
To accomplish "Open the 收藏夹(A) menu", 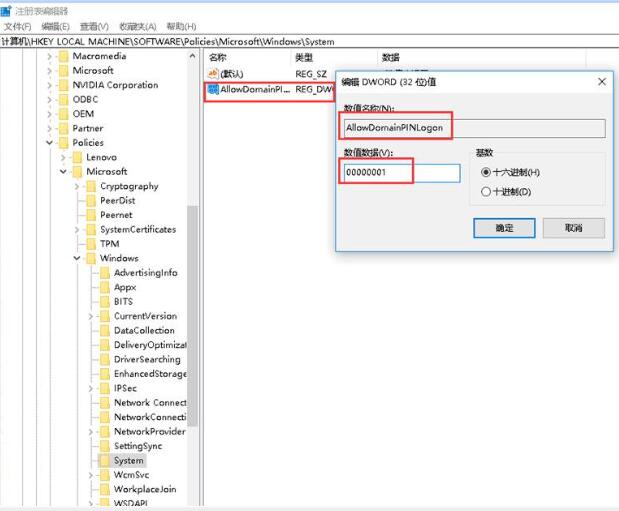I will (x=137, y=26).
